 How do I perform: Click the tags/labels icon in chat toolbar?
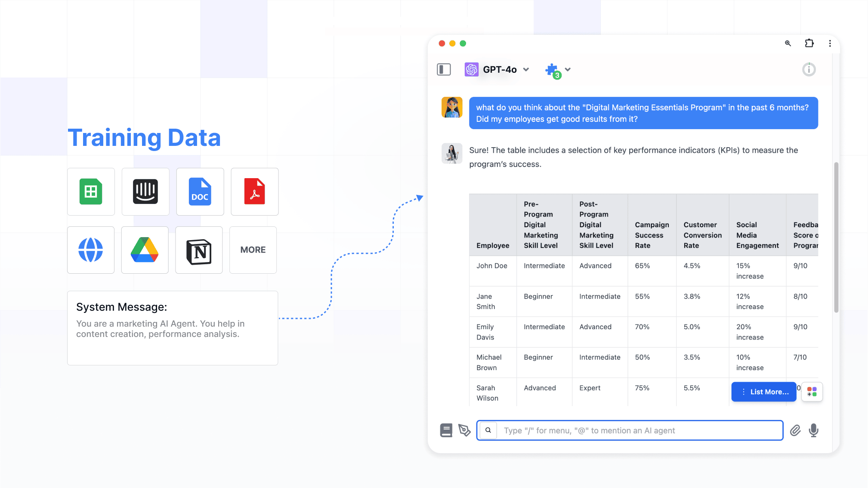coord(464,430)
